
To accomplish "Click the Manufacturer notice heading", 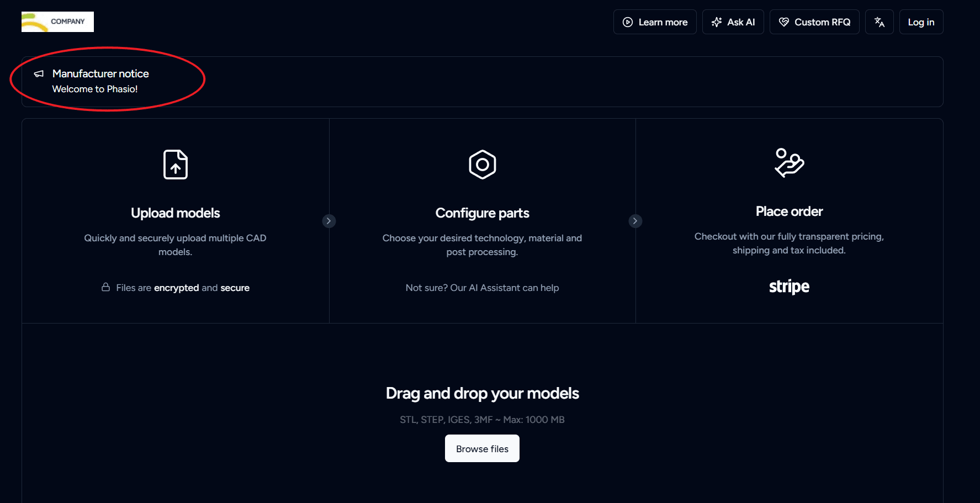I will coord(100,73).
